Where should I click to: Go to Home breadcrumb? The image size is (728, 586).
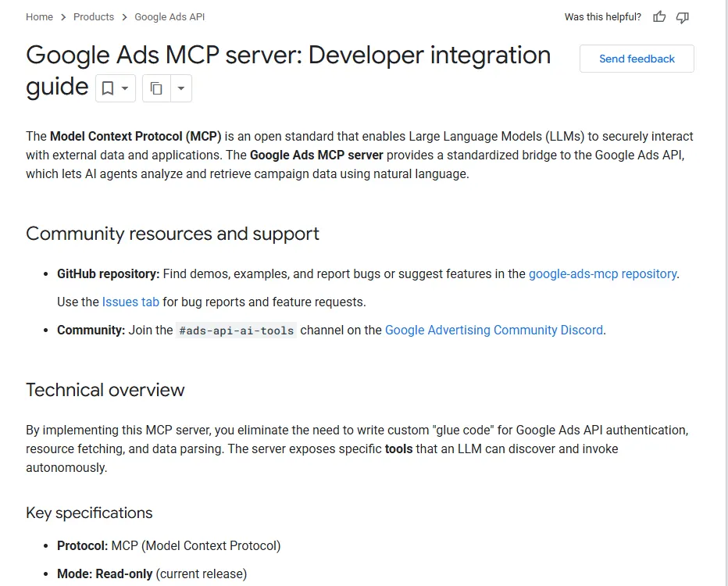[x=40, y=16]
